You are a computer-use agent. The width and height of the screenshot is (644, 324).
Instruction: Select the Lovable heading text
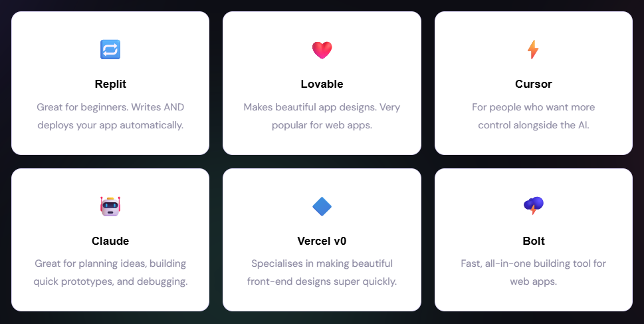(x=322, y=84)
